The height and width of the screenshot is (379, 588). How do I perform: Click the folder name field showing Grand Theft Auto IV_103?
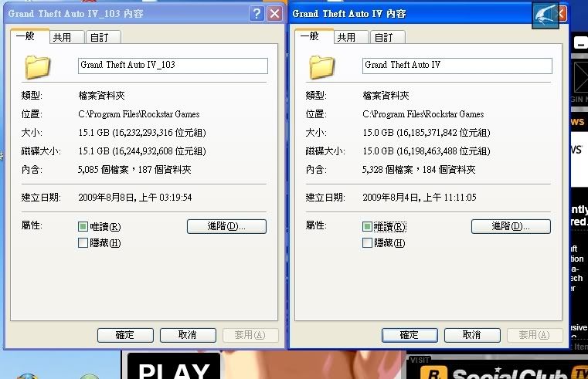tap(173, 66)
